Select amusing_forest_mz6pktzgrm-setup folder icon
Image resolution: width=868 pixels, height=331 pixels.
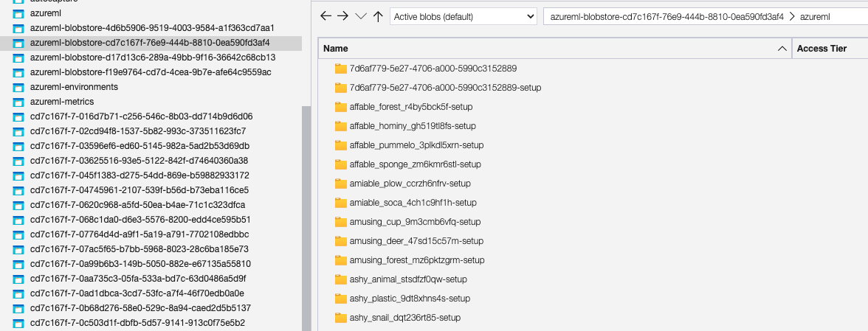pyautogui.click(x=340, y=260)
